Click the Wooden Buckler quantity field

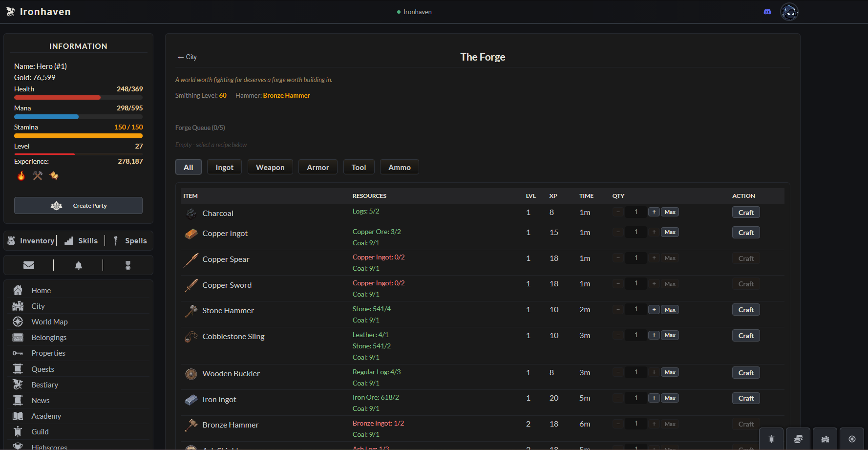pos(636,372)
